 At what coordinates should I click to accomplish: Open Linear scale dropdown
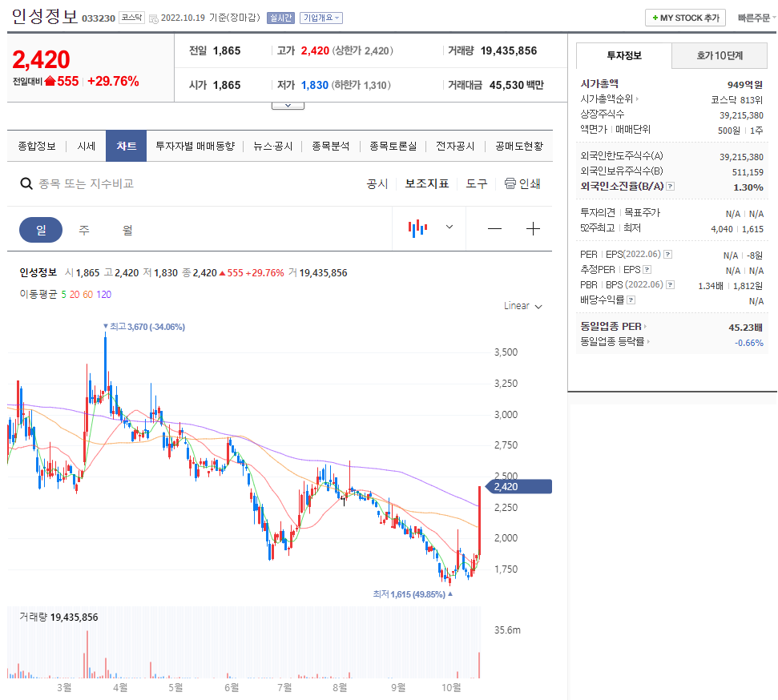pyautogui.click(x=523, y=306)
